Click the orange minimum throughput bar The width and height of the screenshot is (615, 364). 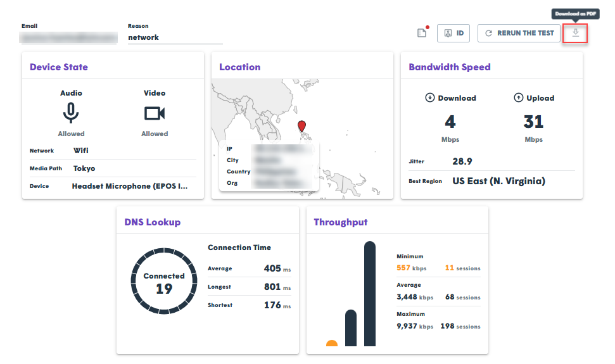332,343
